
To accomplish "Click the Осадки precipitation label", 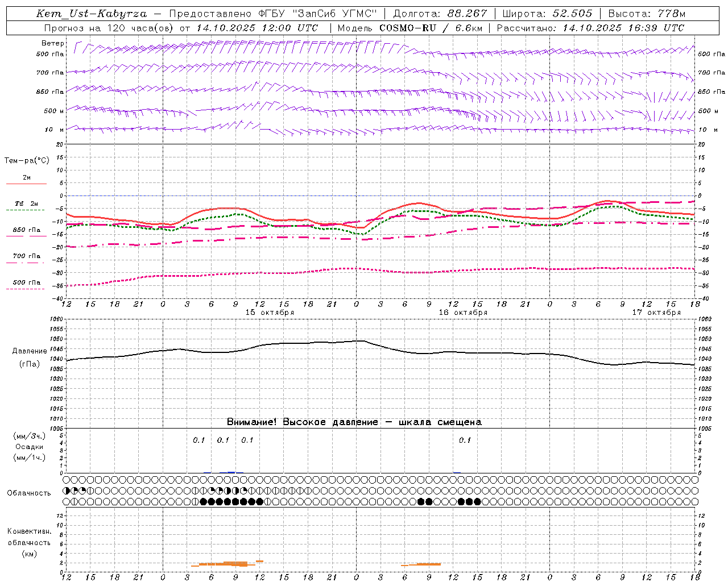I will point(30,447).
